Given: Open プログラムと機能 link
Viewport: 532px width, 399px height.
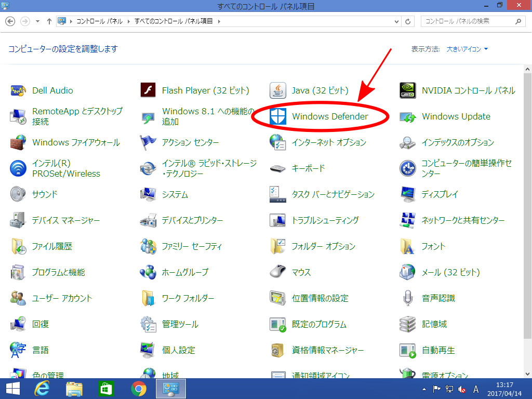Looking at the screenshot, I should tap(58, 272).
